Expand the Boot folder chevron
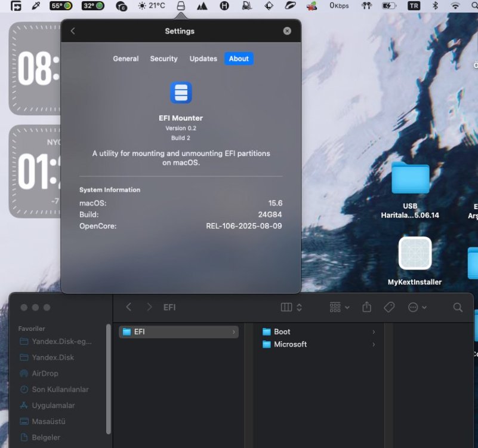Viewport: 478px width, 448px height. pos(374,332)
